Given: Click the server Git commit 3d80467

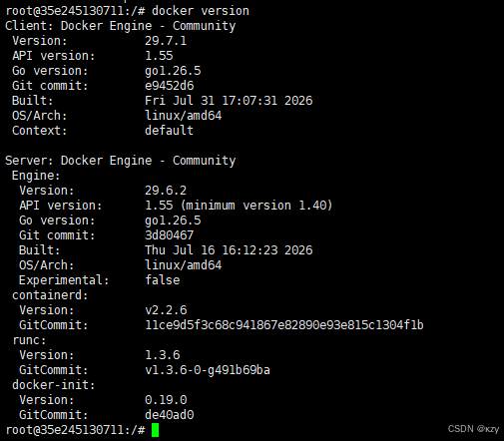Looking at the screenshot, I should pos(169,235).
